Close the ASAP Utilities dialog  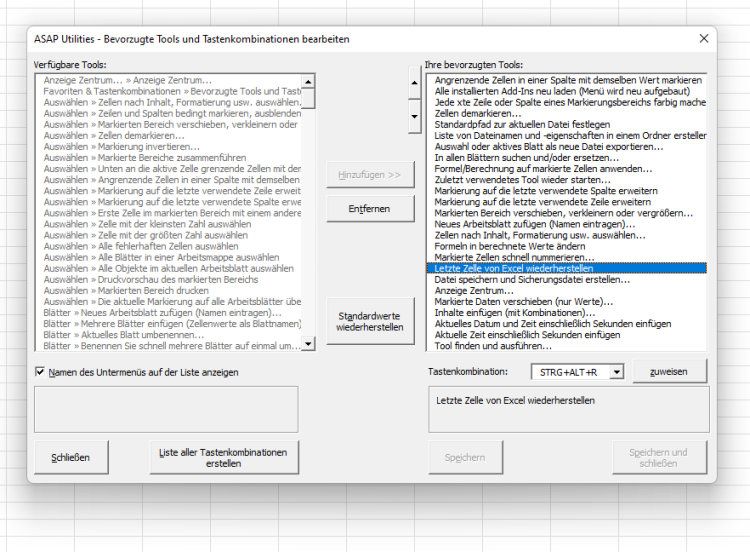pos(704,39)
